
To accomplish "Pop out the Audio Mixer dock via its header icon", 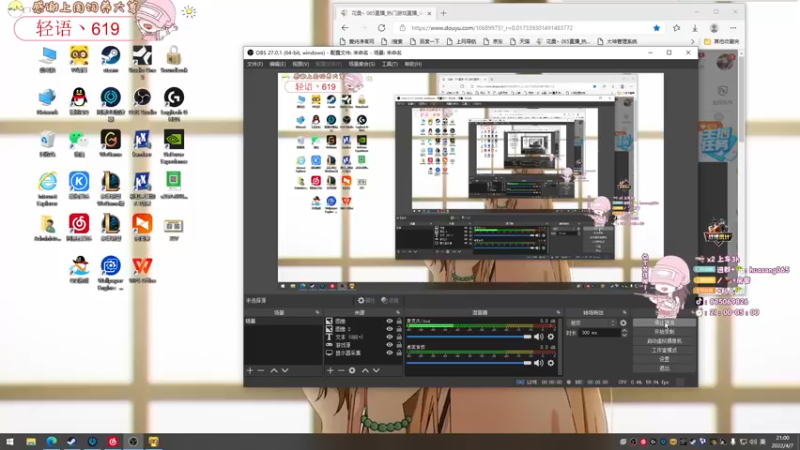I will tap(558, 312).
